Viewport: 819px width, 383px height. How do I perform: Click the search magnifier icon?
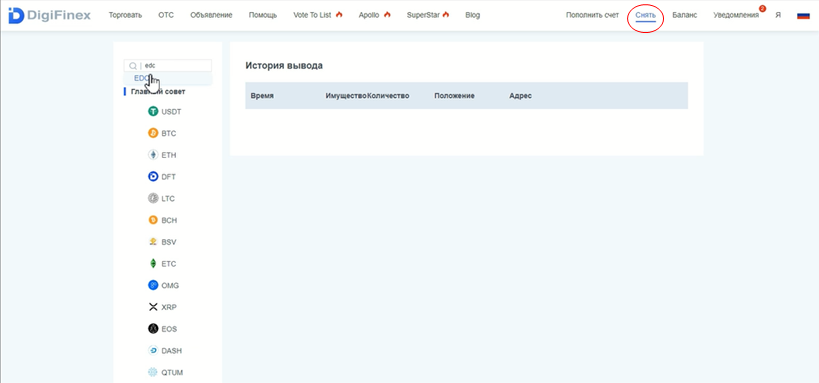coord(133,66)
